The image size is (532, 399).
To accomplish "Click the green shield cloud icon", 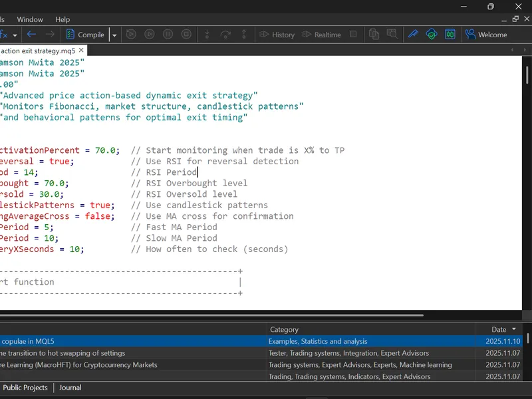I will [432, 35].
